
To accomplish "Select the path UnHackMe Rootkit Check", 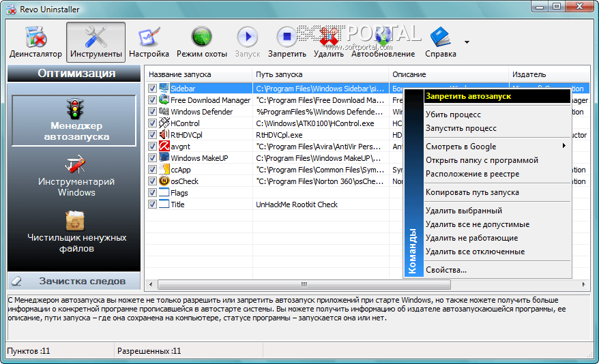I will (x=297, y=204).
